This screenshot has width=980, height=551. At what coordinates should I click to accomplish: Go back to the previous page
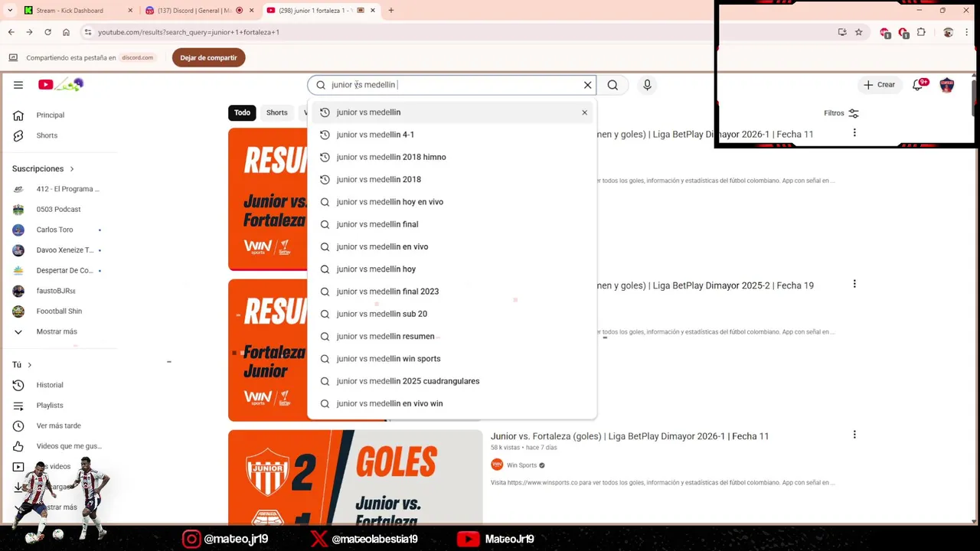point(11,32)
